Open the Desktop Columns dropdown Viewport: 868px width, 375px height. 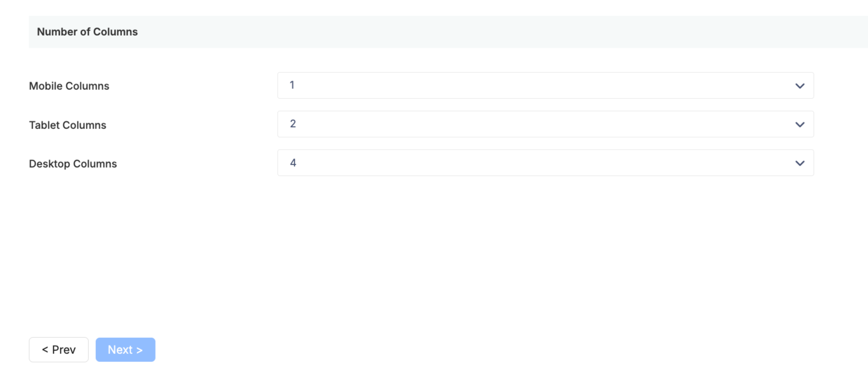[x=545, y=163]
